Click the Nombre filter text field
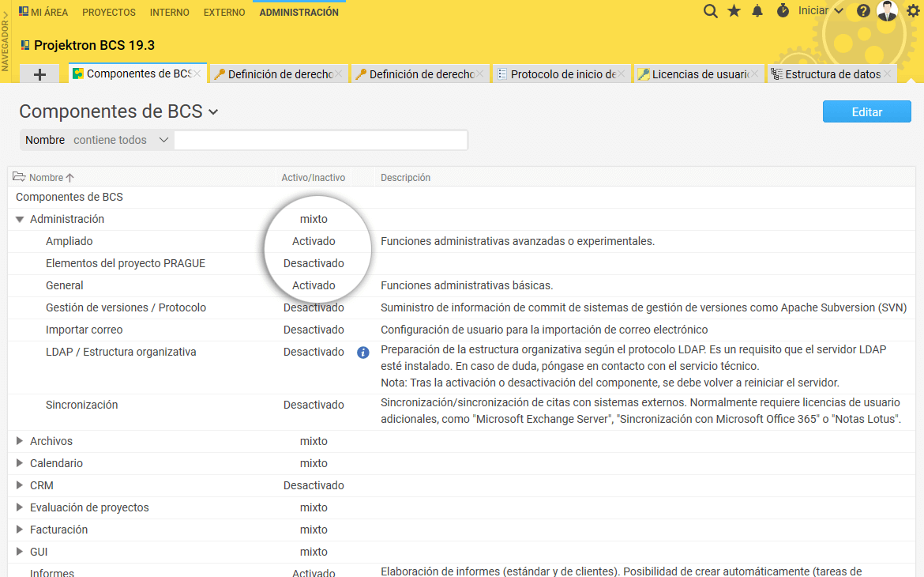 320,140
